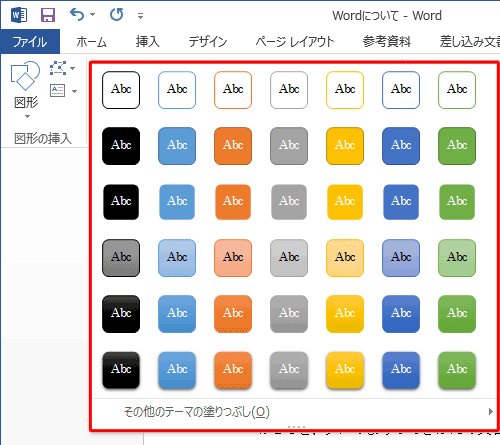This screenshot has width=500, height=445.
Task: Repeat the last action with redo icon
Action: 117,15
